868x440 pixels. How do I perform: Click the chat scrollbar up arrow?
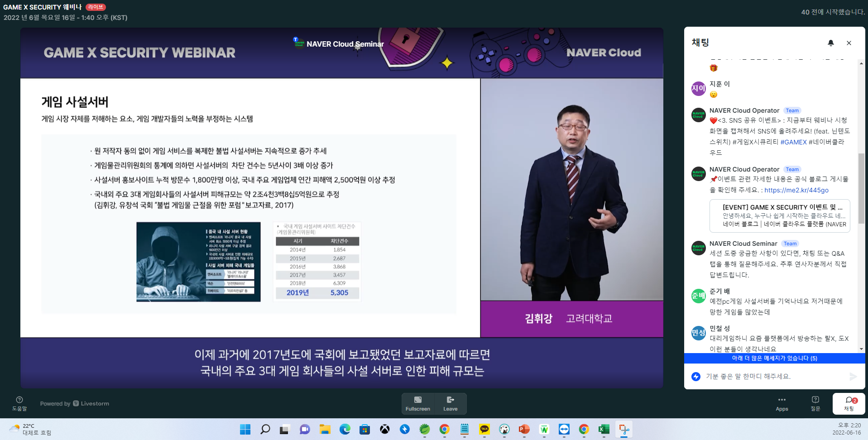[x=861, y=63]
